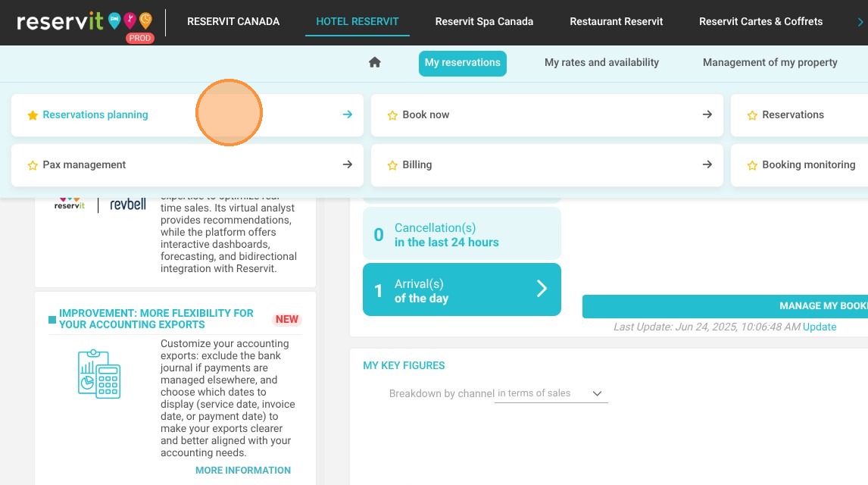Image resolution: width=868 pixels, height=485 pixels.
Task: Toggle favorite star for Reservations planning
Action: tap(33, 115)
